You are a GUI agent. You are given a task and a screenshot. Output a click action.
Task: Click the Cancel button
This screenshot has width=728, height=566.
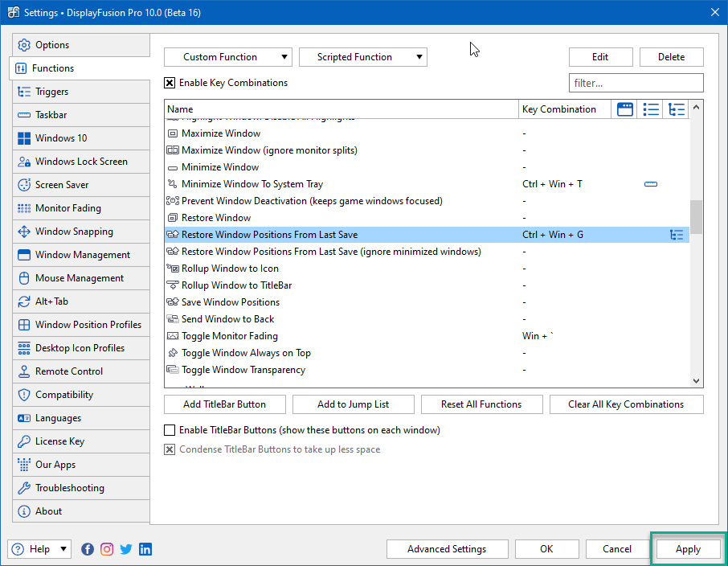click(x=617, y=549)
